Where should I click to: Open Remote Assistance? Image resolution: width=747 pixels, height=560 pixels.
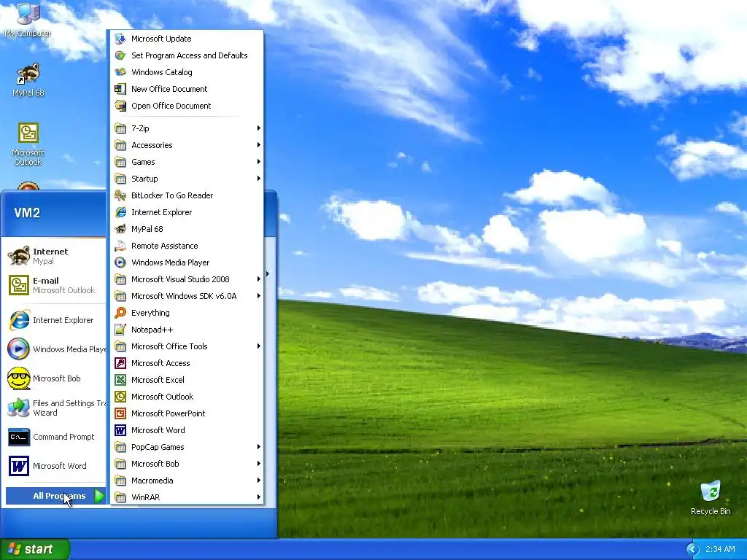click(x=187, y=246)
